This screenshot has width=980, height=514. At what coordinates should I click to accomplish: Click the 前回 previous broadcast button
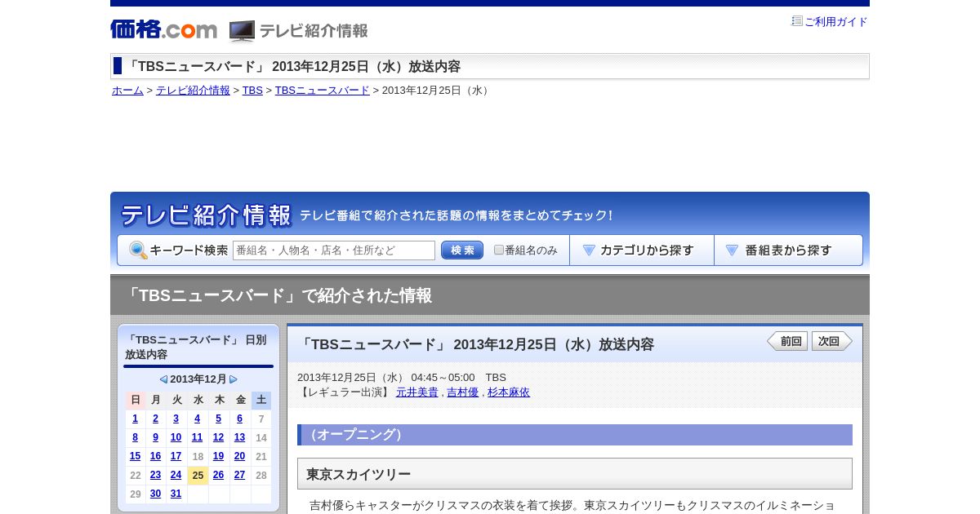click(x=787, y=341)
